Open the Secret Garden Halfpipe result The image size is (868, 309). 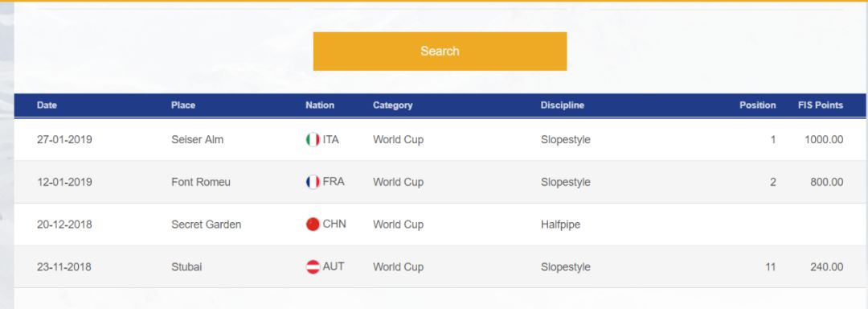[440, 225]
